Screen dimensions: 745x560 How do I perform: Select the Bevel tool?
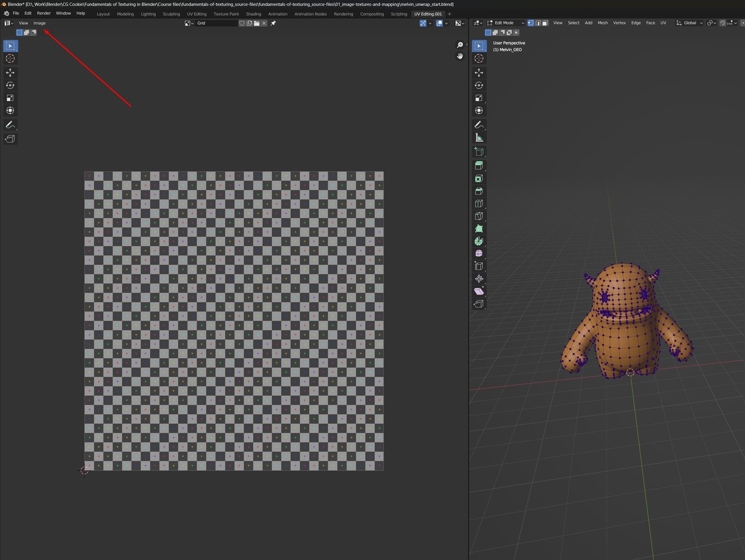click(479, 191)
